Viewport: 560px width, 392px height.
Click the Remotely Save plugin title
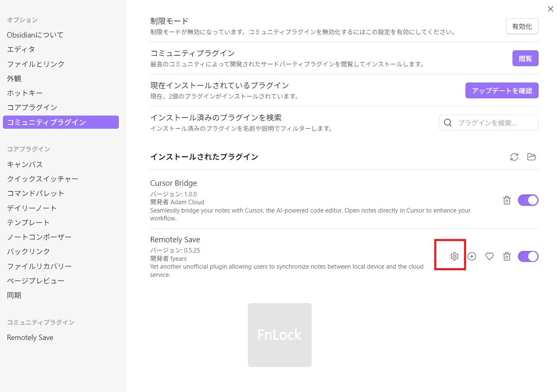coord(175,240)
